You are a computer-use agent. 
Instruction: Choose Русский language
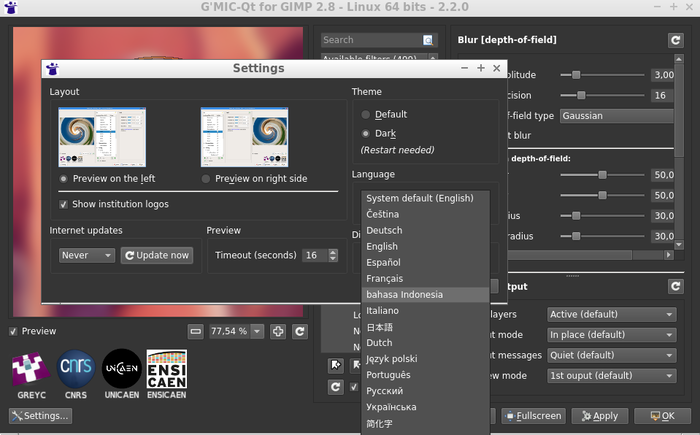pos(425,391)
